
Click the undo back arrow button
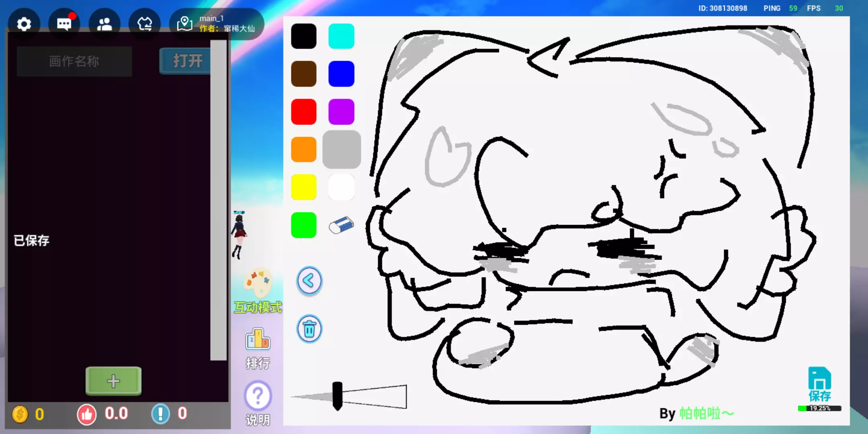[x=309, y=280]
